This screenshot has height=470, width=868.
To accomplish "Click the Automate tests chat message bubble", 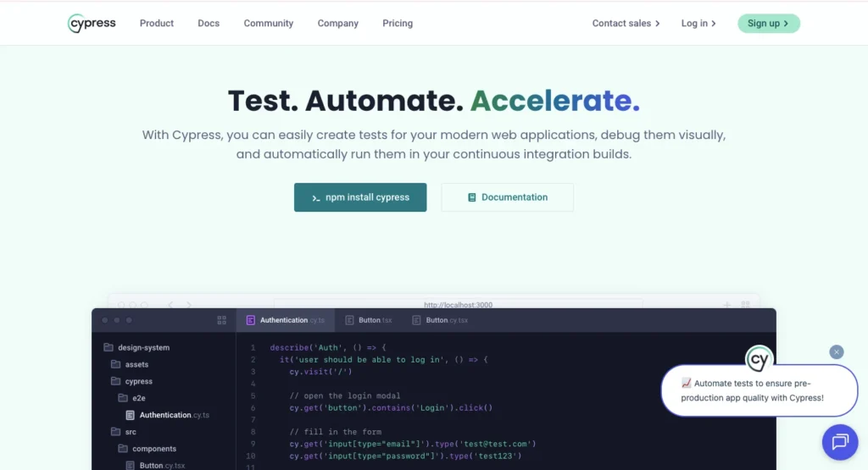I will (x=759, y=390).
